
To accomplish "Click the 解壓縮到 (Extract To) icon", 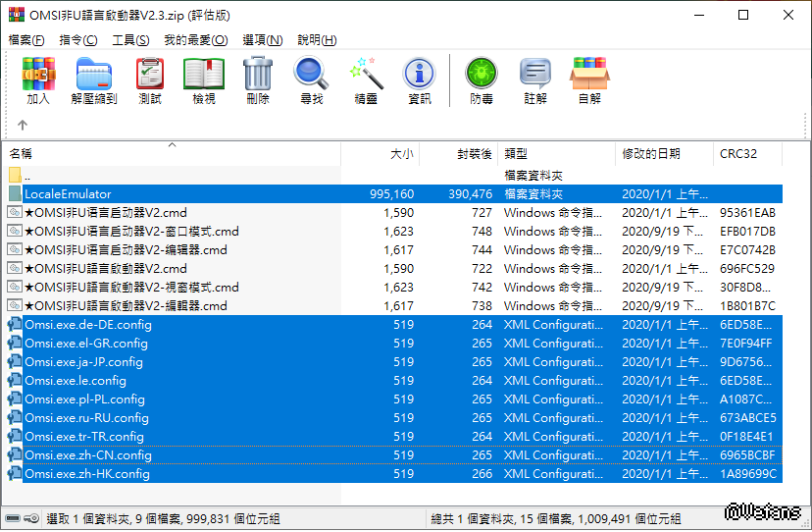I will (x=93, y=80).
